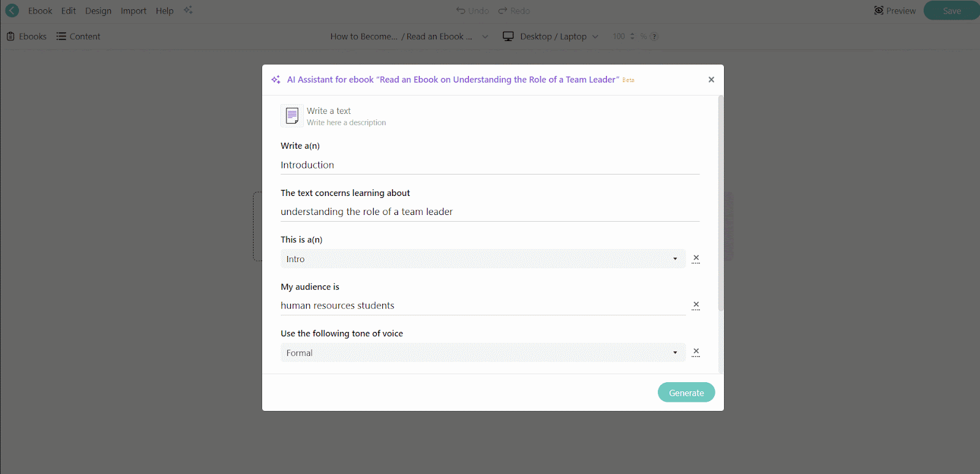
Task: Open the AI assistant sparkle icon in menu bar
Action: tap(188, 10)
